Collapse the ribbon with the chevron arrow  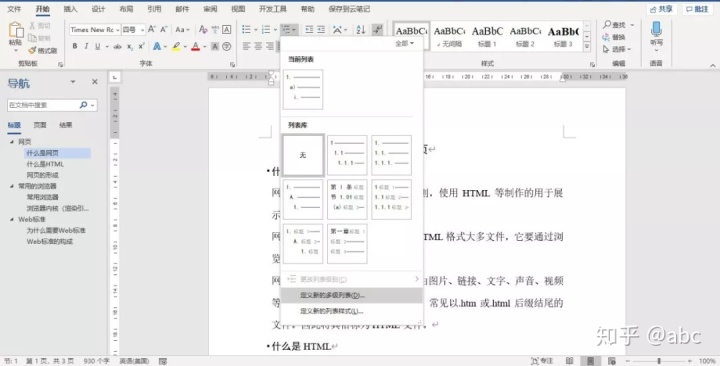[713, 66]
